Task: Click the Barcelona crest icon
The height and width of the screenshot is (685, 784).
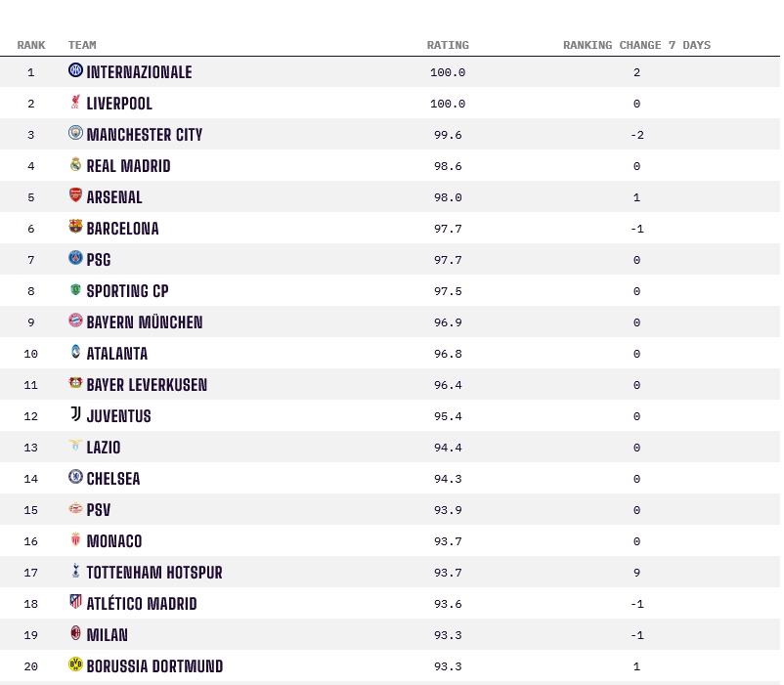Action: coord(75,227)
